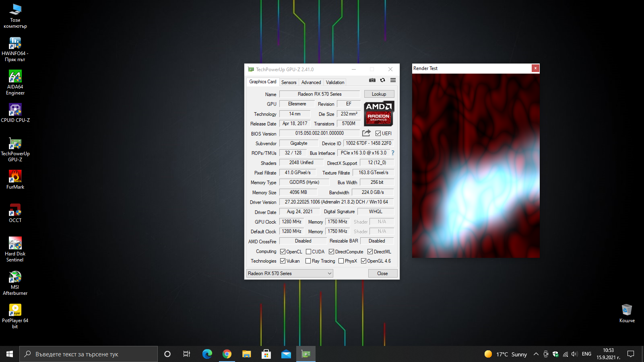Switch to the Validation tab
644x362 pixels.
[x=335, y=82]
